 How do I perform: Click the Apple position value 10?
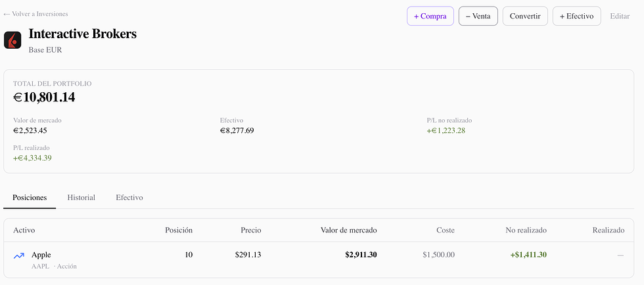pyautogui.click(x=189, y=255)
